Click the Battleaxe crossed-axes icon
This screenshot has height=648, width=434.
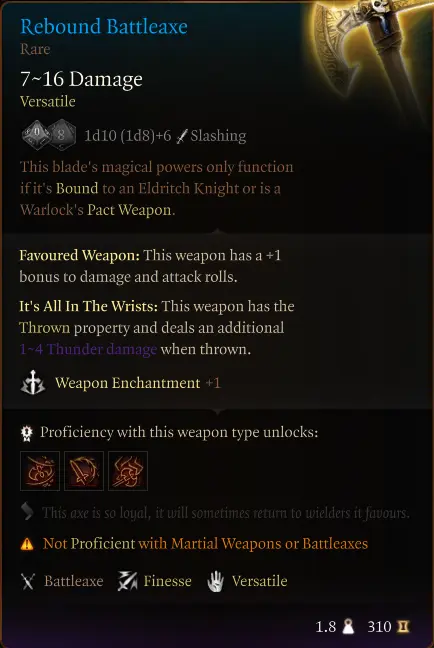coord(28,581)
